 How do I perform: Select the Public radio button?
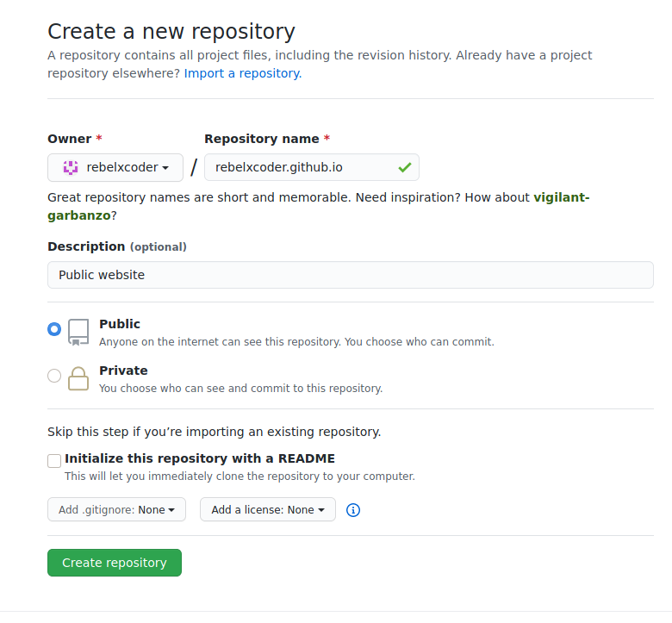coord(54,329)
